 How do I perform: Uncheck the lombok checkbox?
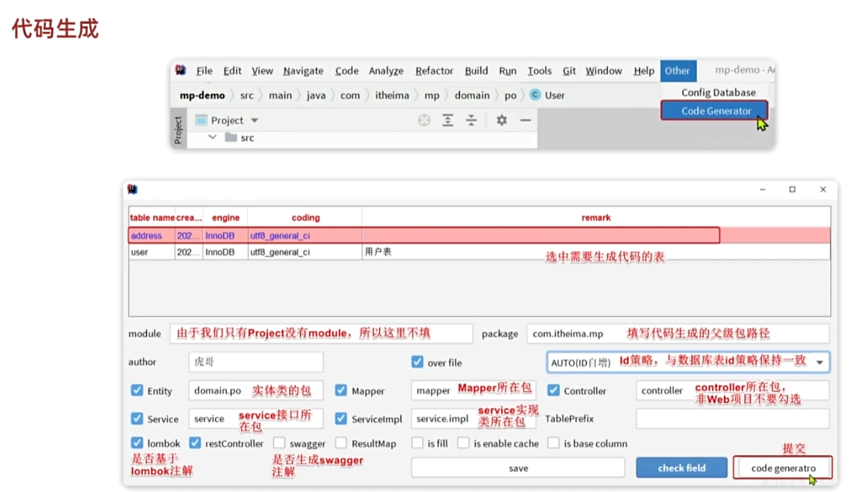click(137, 443)
